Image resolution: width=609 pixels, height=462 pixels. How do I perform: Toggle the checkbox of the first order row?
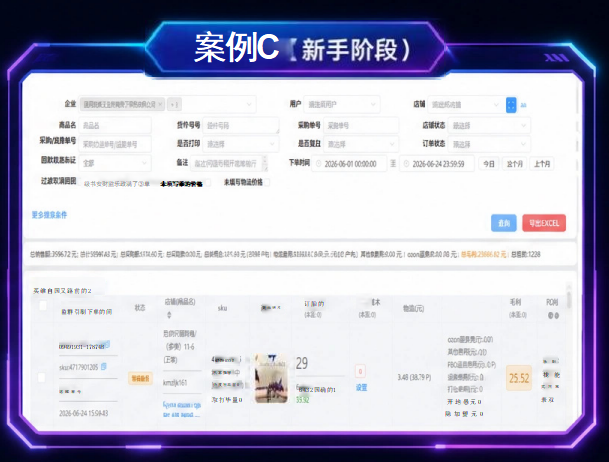[42, 377]
